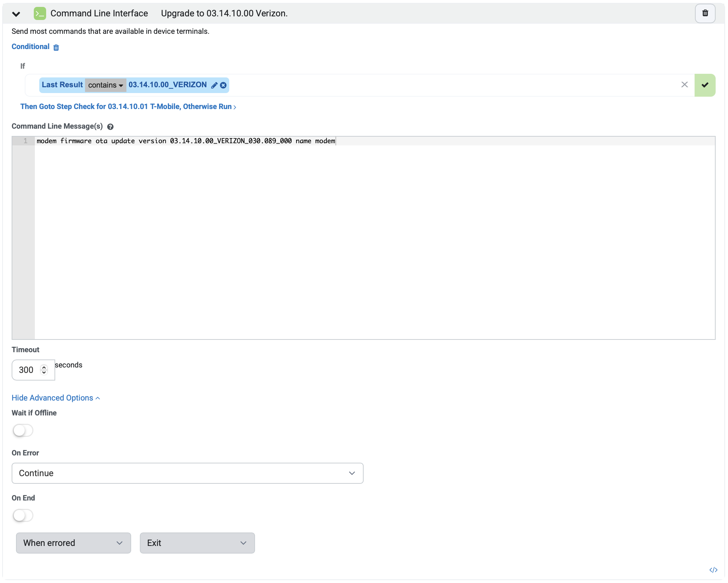Open 'Then Goto Step Check for 03.14.10.01 T-Mobile' link
The height and width of the screenshot is (583, 728).
pyautogui.click(x=128, y=106)
